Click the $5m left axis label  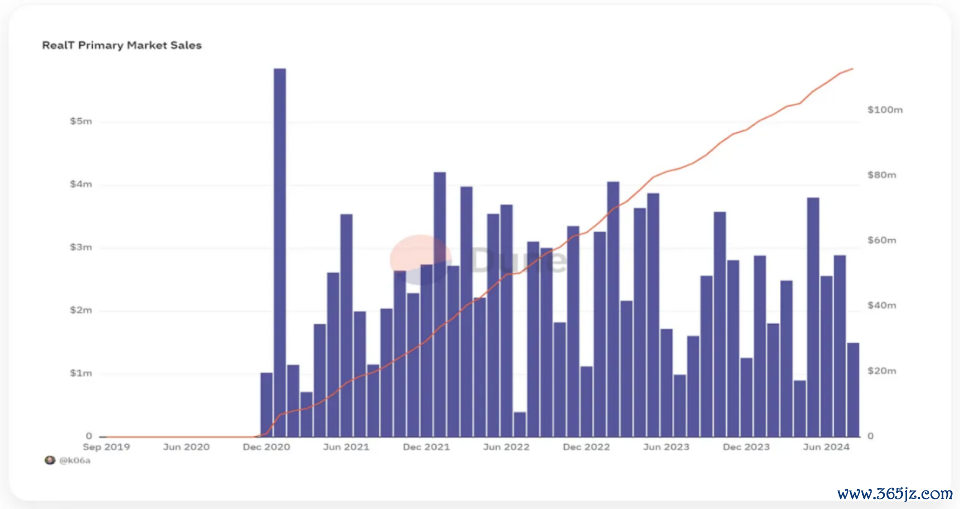[x=81, y=122]
